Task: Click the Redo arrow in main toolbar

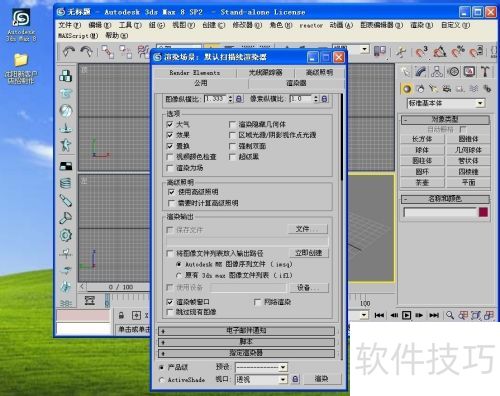Action: pos(86,52)
